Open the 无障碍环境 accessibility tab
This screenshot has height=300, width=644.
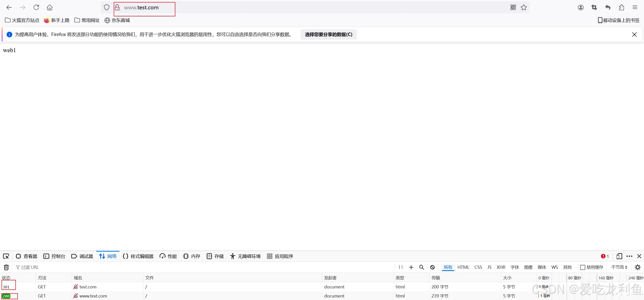(x=245, y=256)
